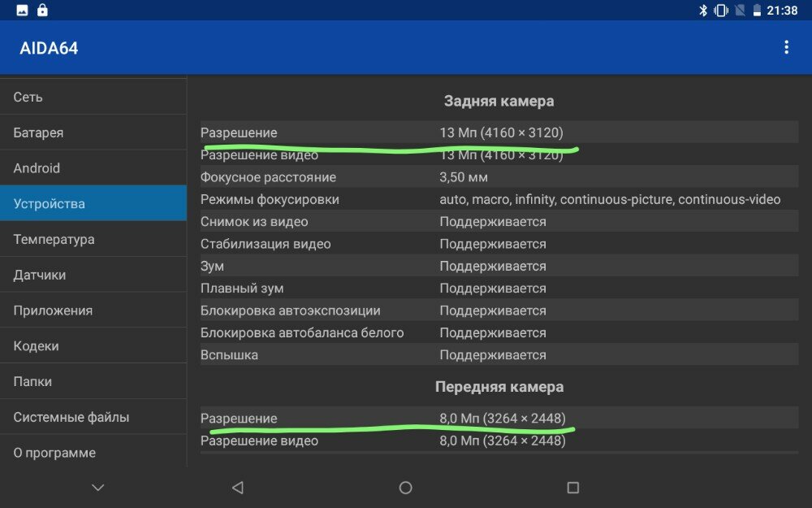Tap the hide-keyboard down chevron
812x508 pixels.
pos(98,487)
